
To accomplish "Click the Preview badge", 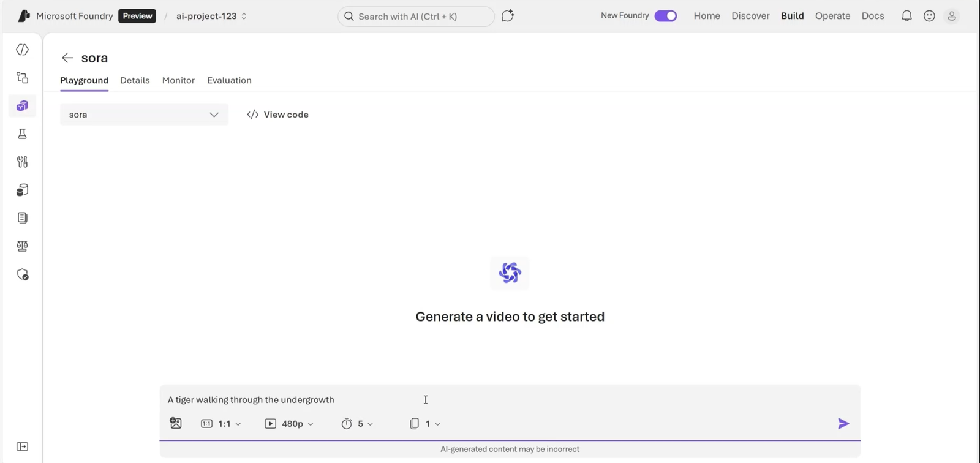I will tap(137, 16).
